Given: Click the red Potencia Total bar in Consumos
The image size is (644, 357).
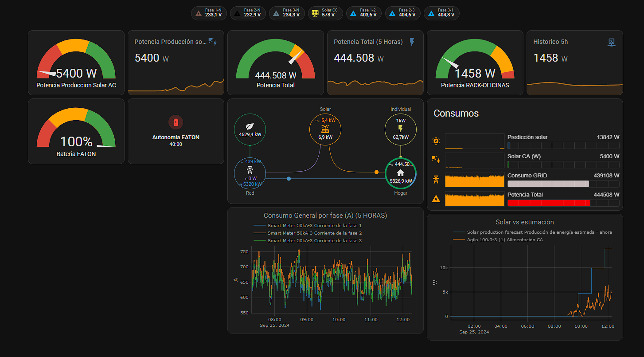Looking at the screenshot, I should pyautogui.click(x=548, y=203).
